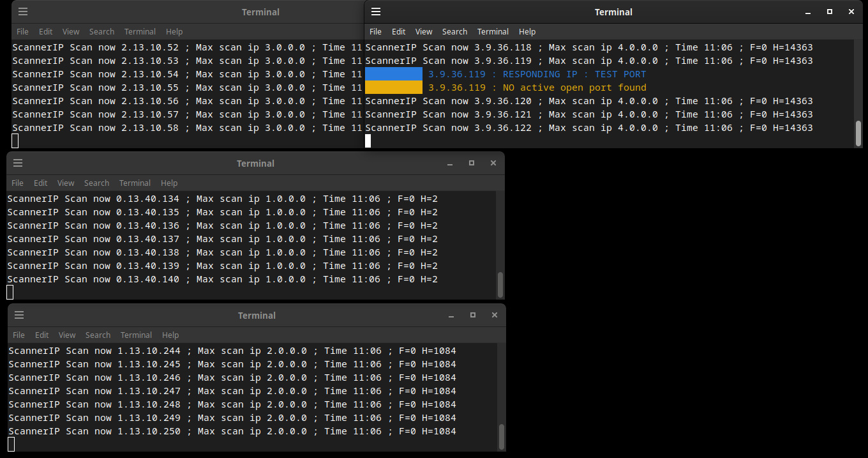Click the line '3.9.36.119 : RESPONDING IP : TEST PORT'
868x458 pixels.
[537, 74]
